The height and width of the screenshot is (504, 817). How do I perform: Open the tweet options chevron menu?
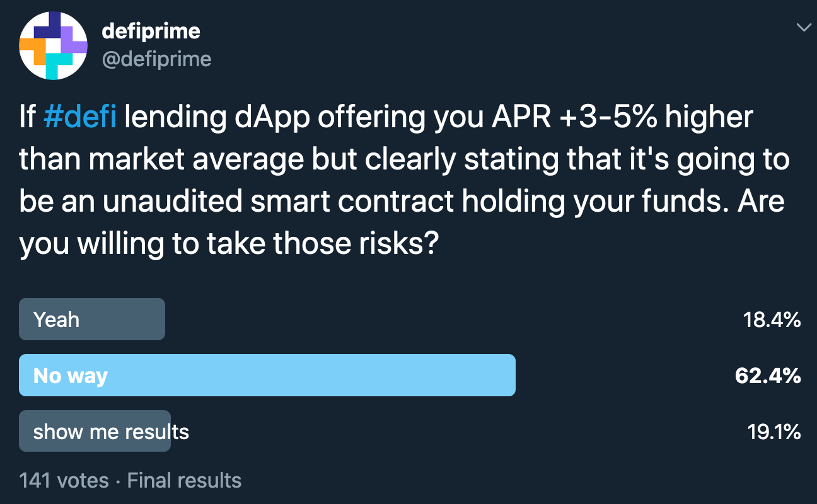point(803,27)
